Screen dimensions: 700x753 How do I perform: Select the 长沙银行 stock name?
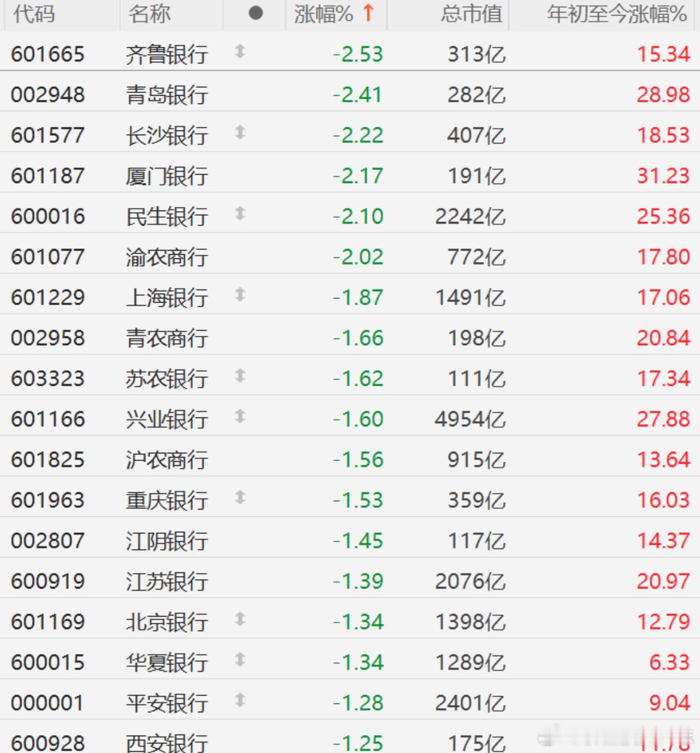pos(167,135)
